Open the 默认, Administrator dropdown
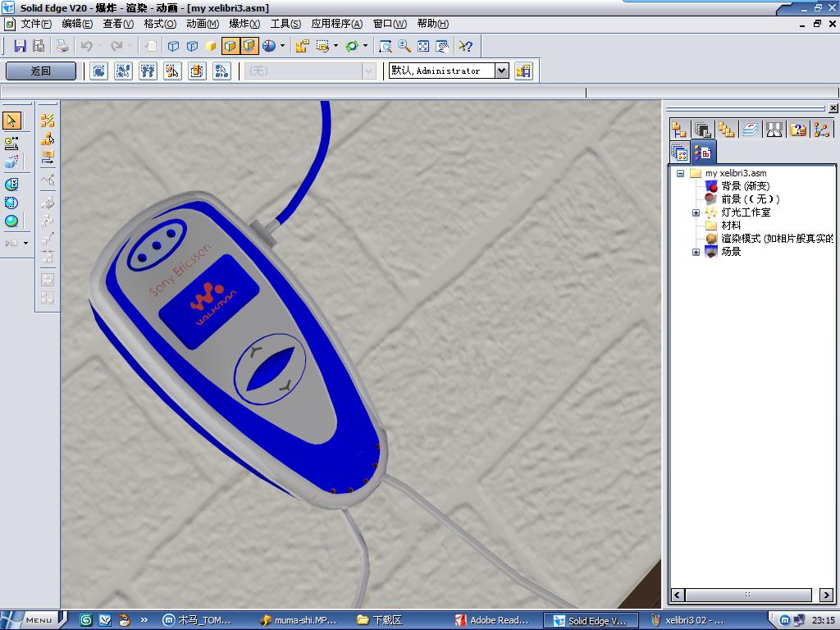 (x=501, y=71)
